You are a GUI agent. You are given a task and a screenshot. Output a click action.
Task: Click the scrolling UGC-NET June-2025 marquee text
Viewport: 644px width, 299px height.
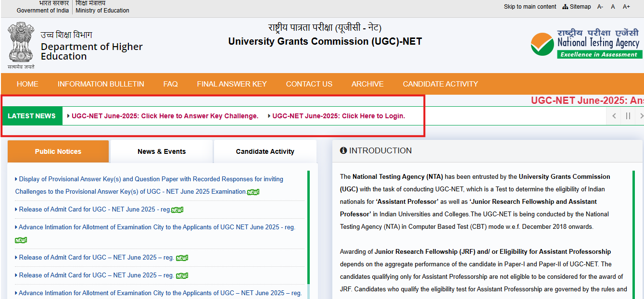587,100
